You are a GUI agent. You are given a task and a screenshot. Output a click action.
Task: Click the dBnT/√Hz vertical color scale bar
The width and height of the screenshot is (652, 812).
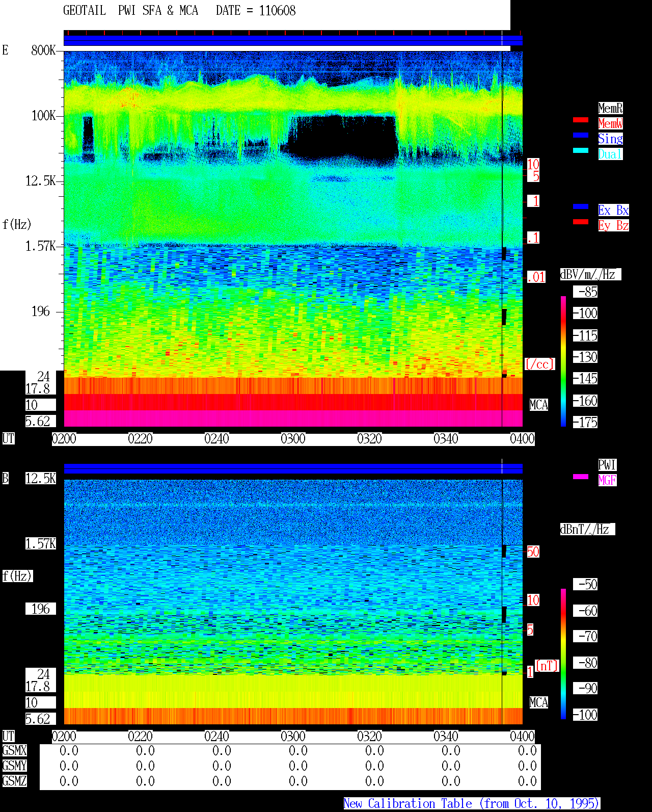point(563,654)
